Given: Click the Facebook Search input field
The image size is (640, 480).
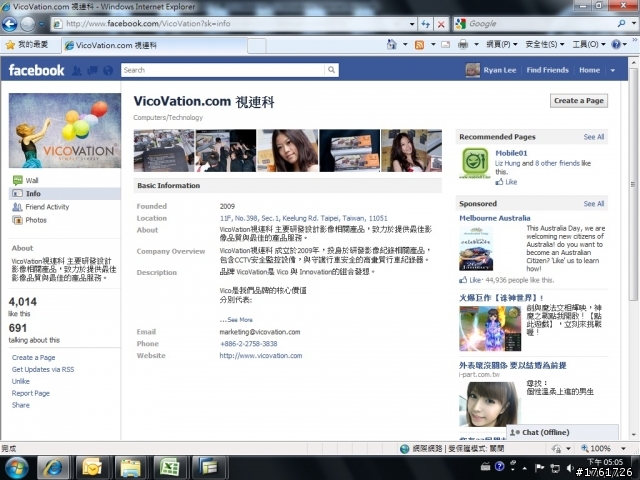Looking at the screenshot, I should pyautogui.click(x=223, y=70).
